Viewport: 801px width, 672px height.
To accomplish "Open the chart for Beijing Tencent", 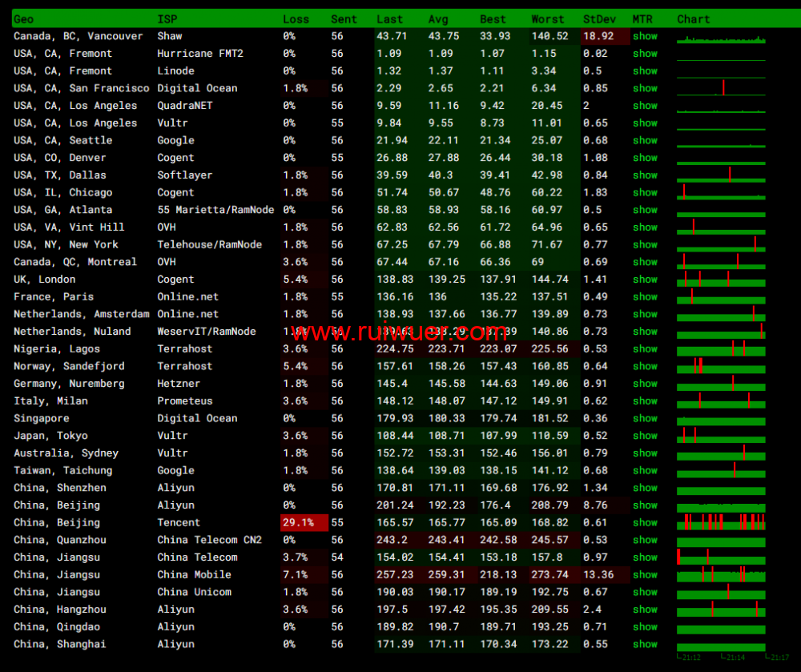I will [721, 522].
